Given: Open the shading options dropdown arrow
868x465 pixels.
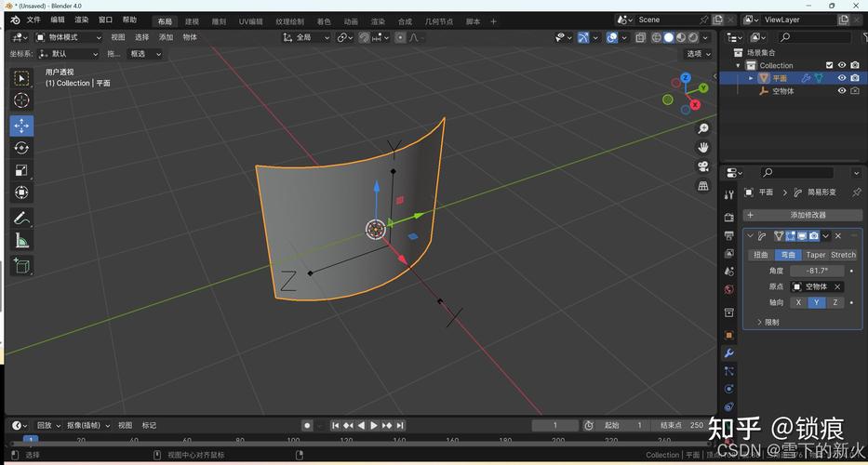Looking at the screenshot, I should [706, 37].
